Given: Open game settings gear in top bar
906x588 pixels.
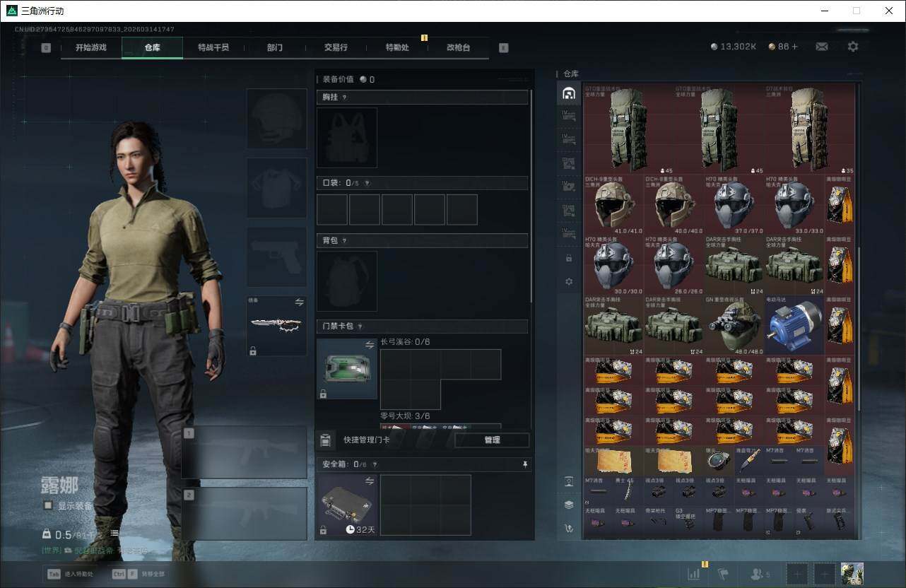Looking at the screenshot, I should click(x=853, y=47).
